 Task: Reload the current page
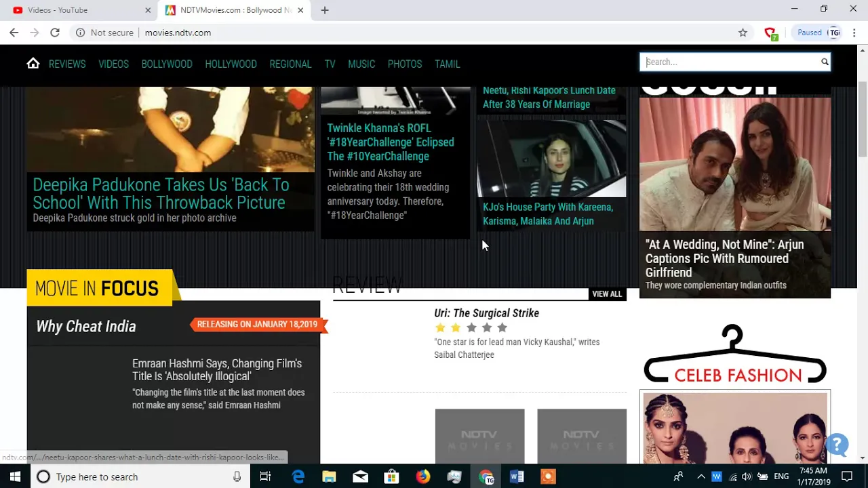point(55,33)
